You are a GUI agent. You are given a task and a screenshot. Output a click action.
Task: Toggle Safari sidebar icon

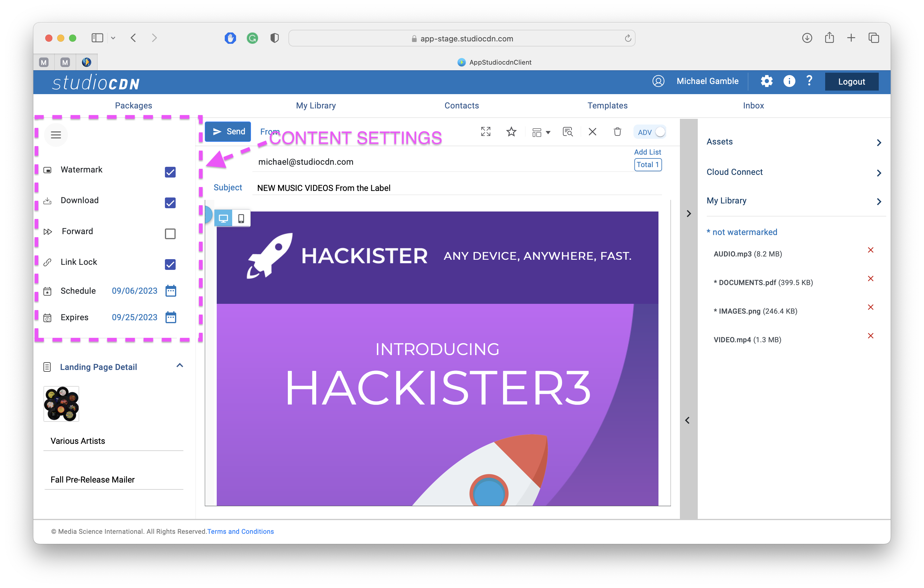click(97, 38)
